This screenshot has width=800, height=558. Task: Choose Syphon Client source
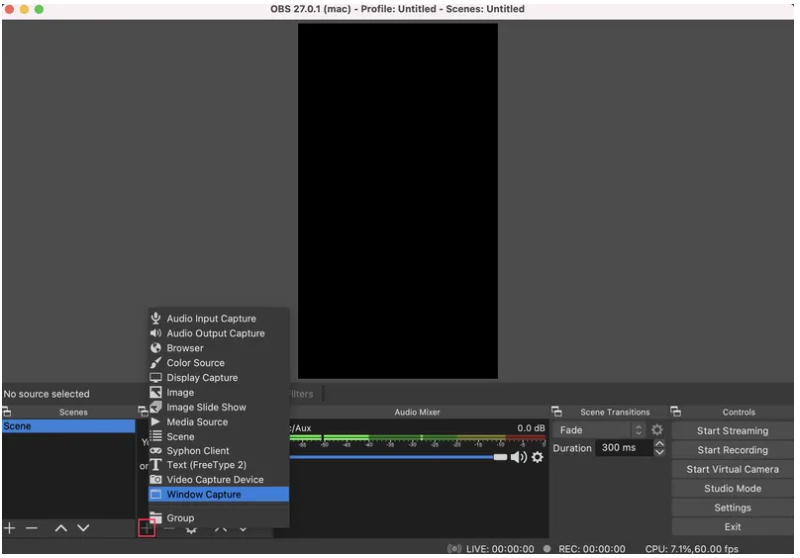click(218, 451)
